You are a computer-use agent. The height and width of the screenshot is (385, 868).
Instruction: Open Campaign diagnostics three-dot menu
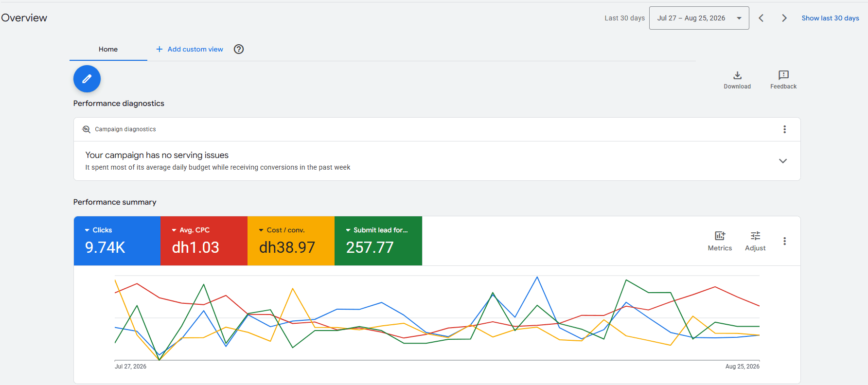pos(784,129)
